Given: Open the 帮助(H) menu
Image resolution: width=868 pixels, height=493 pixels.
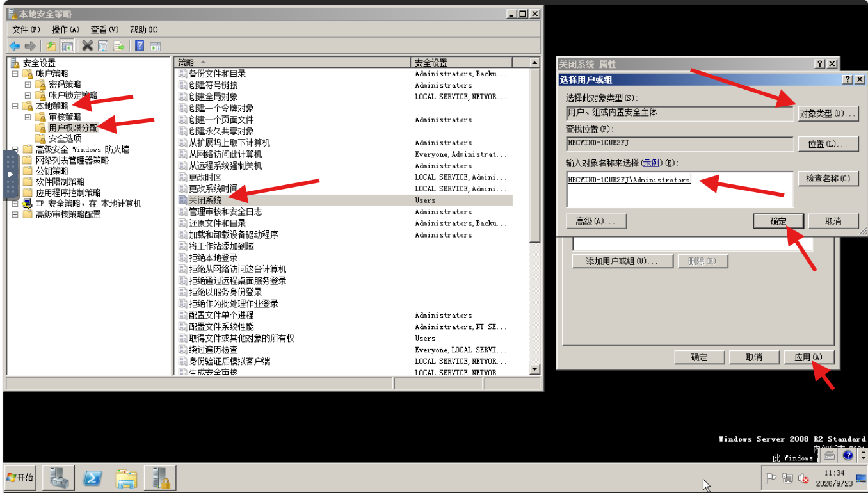Looking at the screenshot, I should coord(143,29).
